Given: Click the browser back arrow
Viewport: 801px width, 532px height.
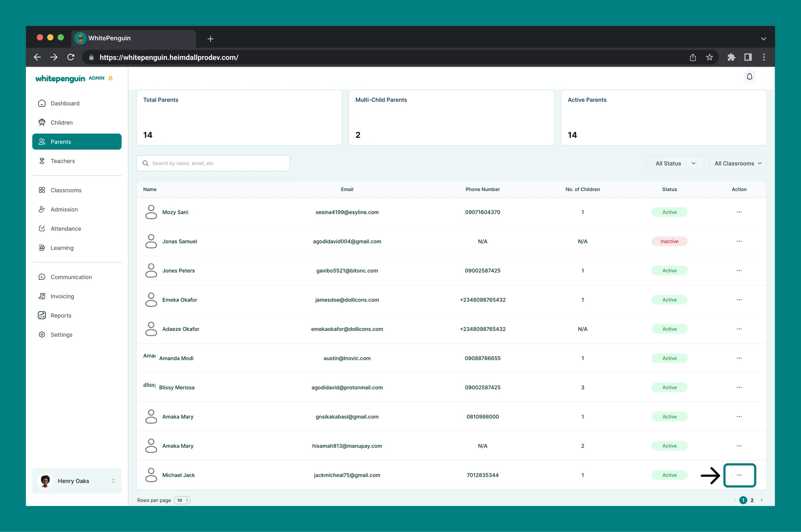Looking at the screenshot, I should [x=38, y=57].
